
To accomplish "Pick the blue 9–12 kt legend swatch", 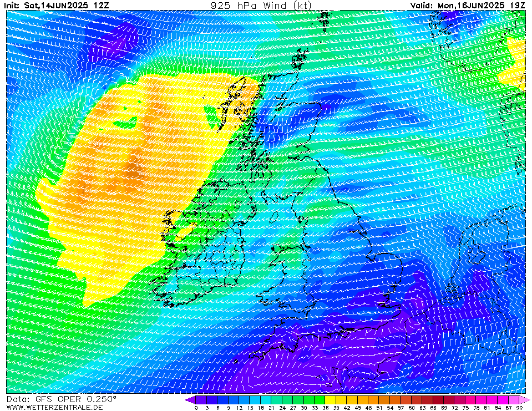I will (x=234, y=400).
